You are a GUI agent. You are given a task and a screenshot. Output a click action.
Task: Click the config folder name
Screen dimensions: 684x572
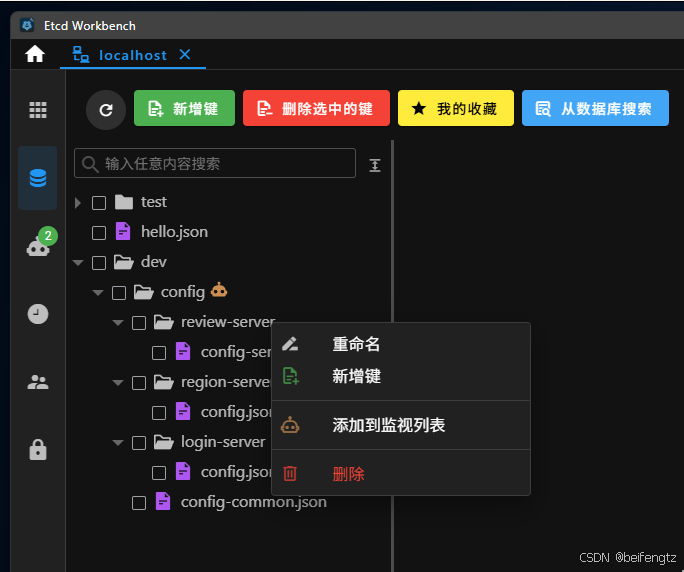(183, 292)
